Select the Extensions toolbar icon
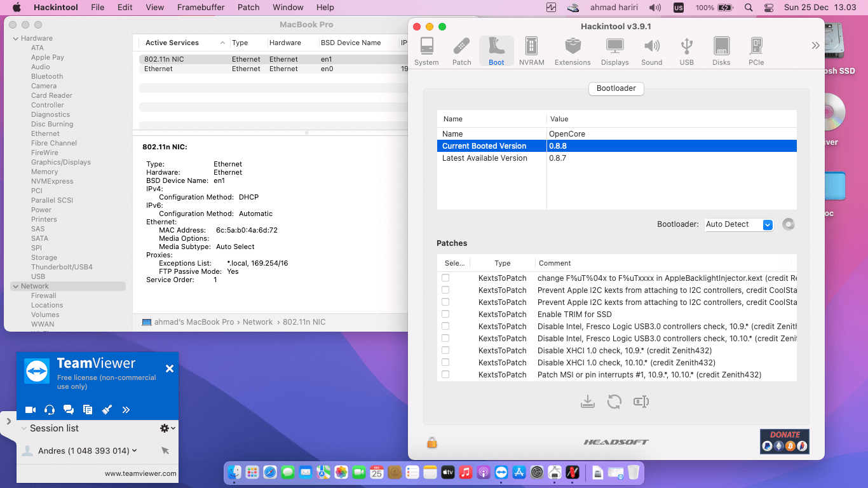 pyautogui.click(x=573, y=51)
